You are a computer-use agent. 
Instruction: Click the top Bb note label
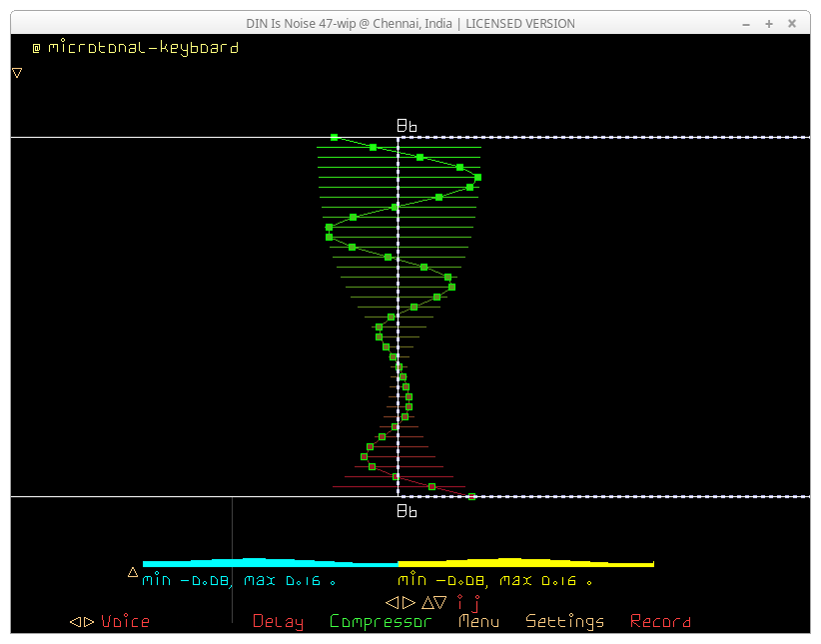[407, 126]
